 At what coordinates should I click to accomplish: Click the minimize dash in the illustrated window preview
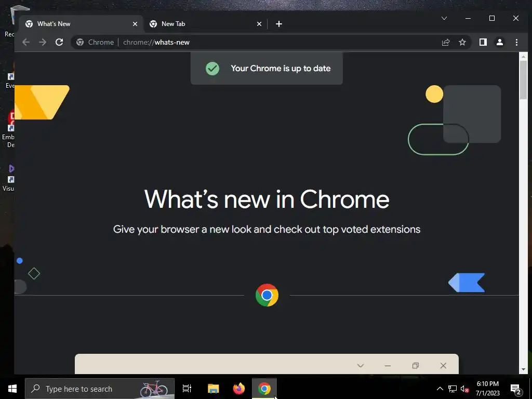point(388,366)
